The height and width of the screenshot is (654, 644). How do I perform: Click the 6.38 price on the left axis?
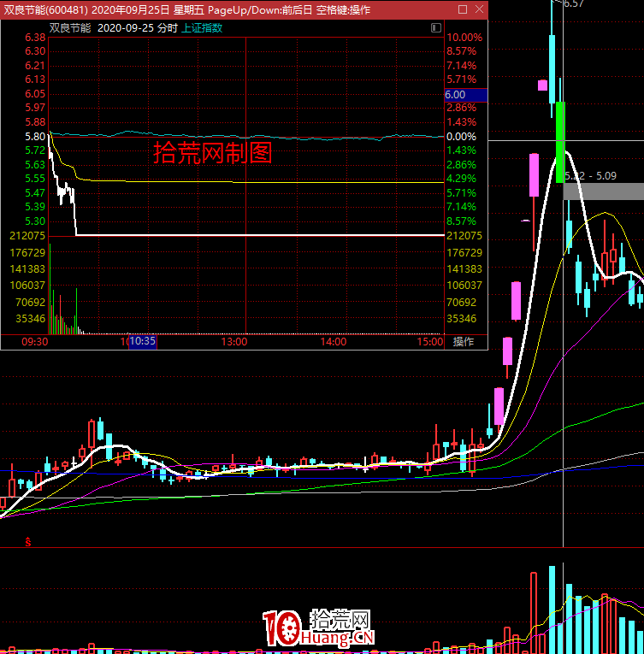[x=35, y=38]
